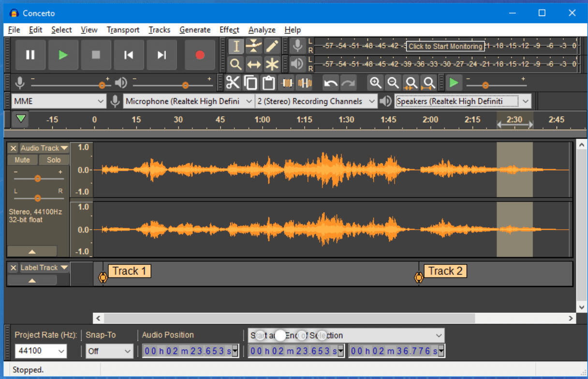
Task: Open the Tracks menu
Action: tap(159, 29)
